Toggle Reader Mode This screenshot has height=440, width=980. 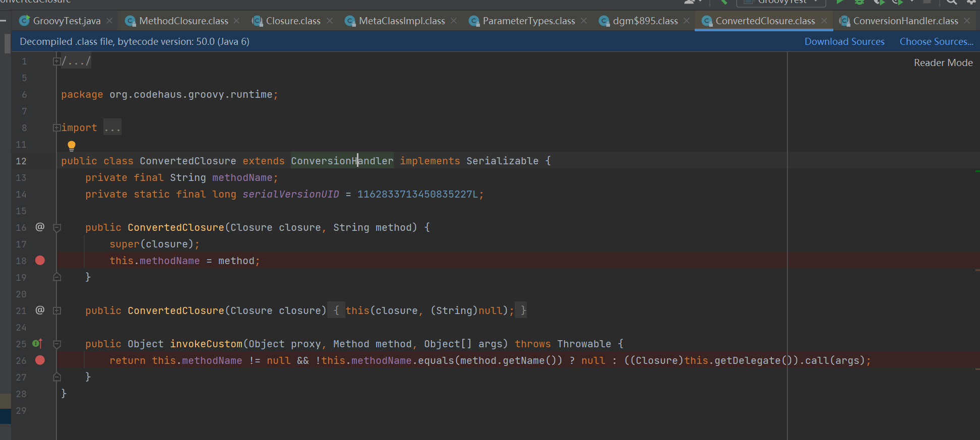point(943,62)
